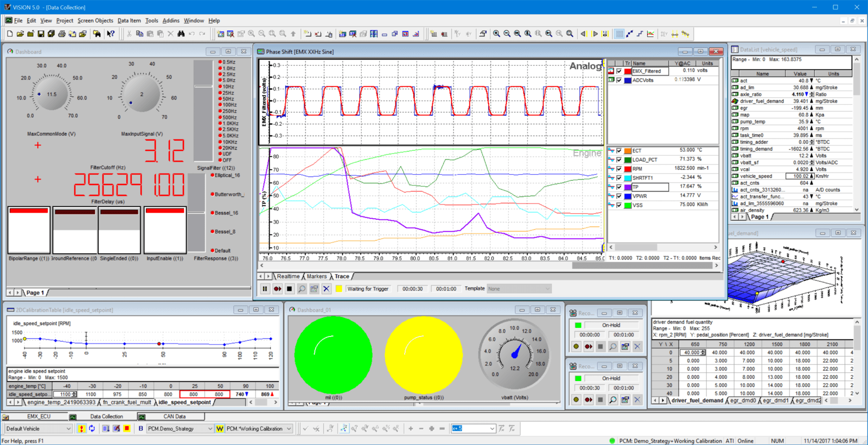This screenshot has height=445, width=868.
Task: Select the egr_dmd0 table tab
Action: pos(743,400)
